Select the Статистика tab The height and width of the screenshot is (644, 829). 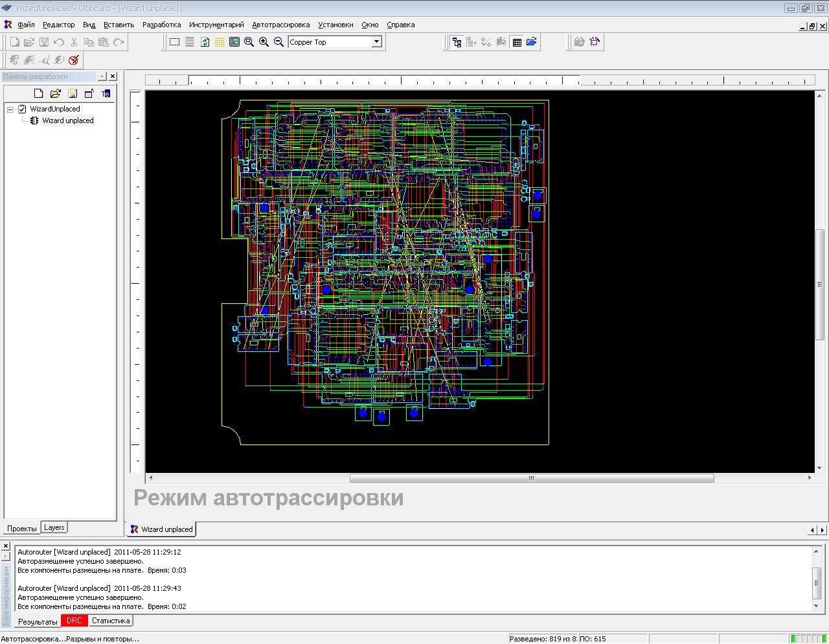tap(111, 621)
